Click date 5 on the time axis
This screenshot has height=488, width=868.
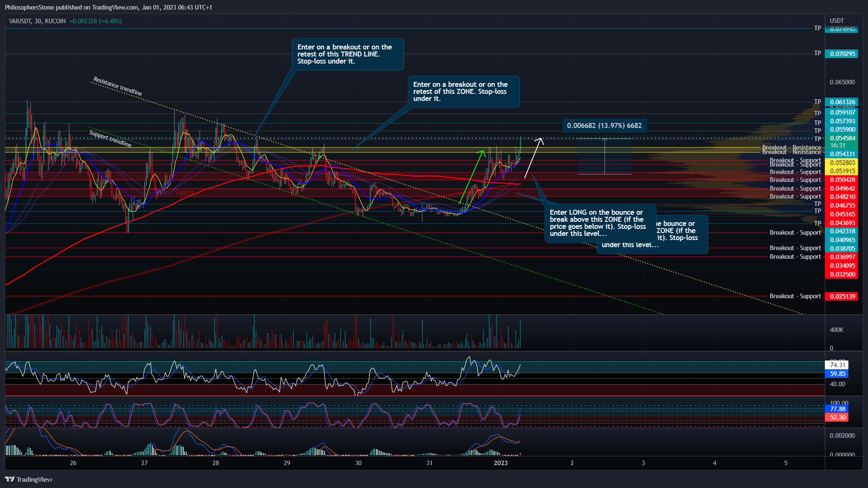pos(786,463)
